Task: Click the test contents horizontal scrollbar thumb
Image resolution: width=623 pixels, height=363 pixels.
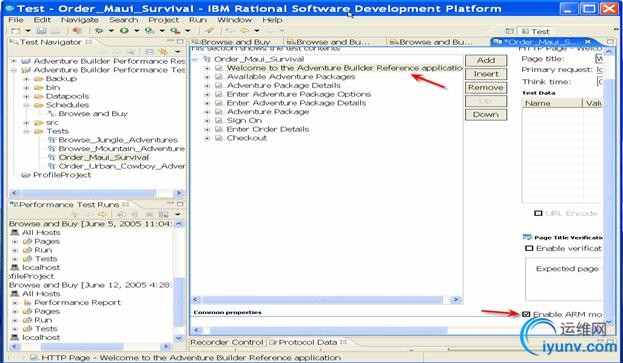Action: tap(322, 299)
